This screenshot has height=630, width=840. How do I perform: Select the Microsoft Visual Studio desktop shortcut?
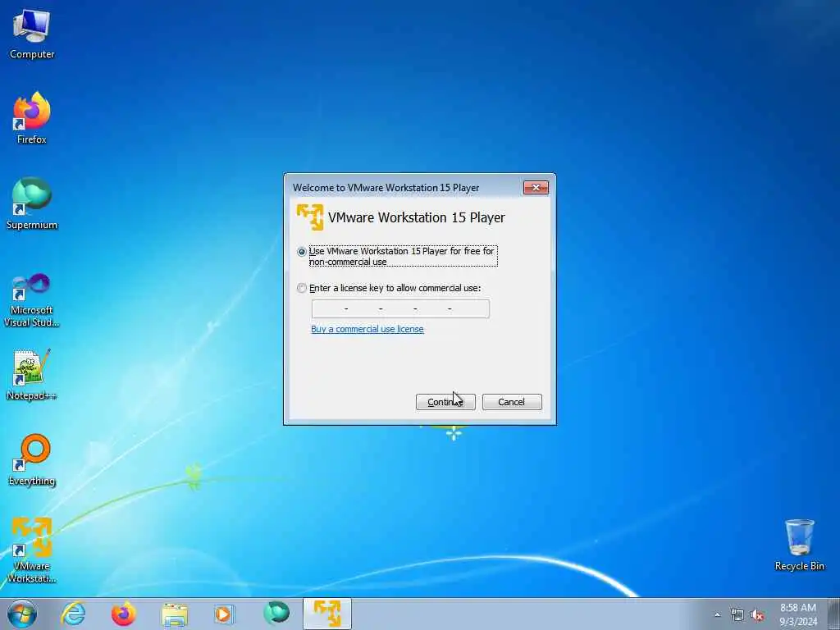click(x=32, y=300)
